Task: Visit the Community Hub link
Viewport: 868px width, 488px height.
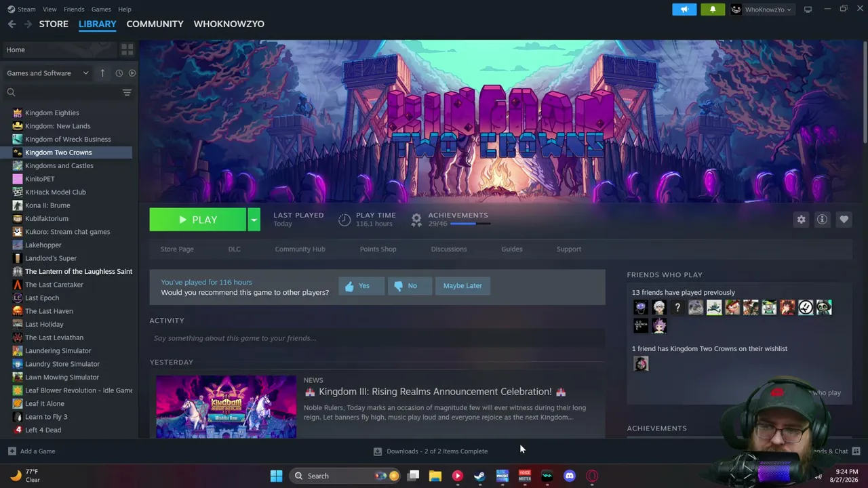Action: tap(300, 249)
